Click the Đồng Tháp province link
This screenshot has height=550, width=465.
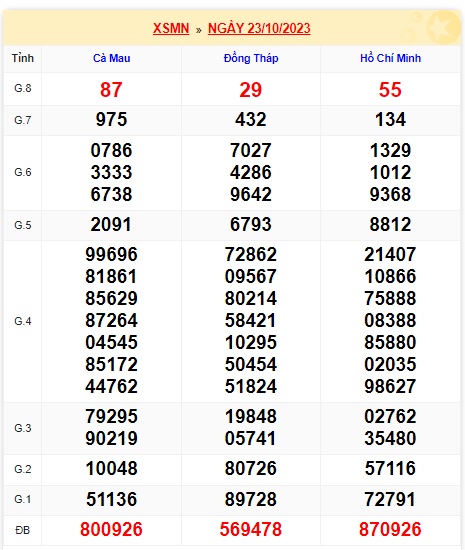[251, 58]
